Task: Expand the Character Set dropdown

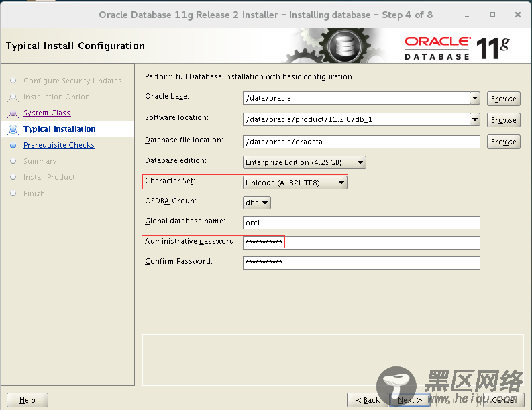Action: click(295, 183)
